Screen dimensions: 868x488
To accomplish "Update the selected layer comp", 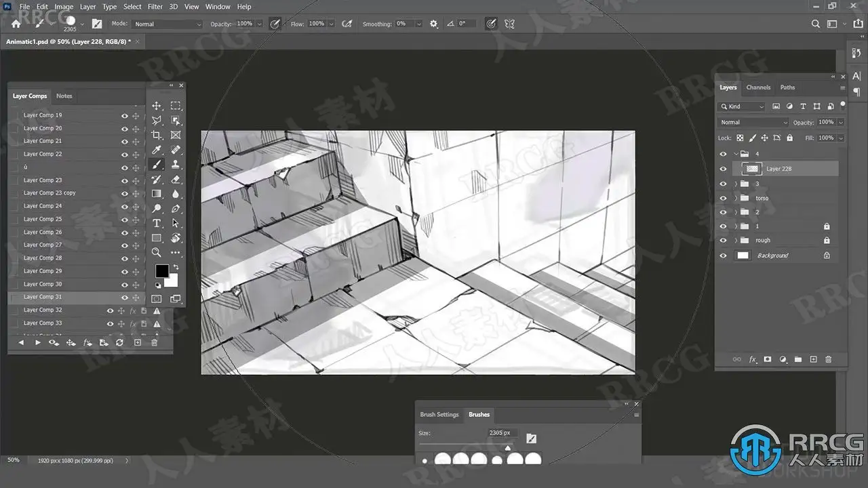I will 120,343.
